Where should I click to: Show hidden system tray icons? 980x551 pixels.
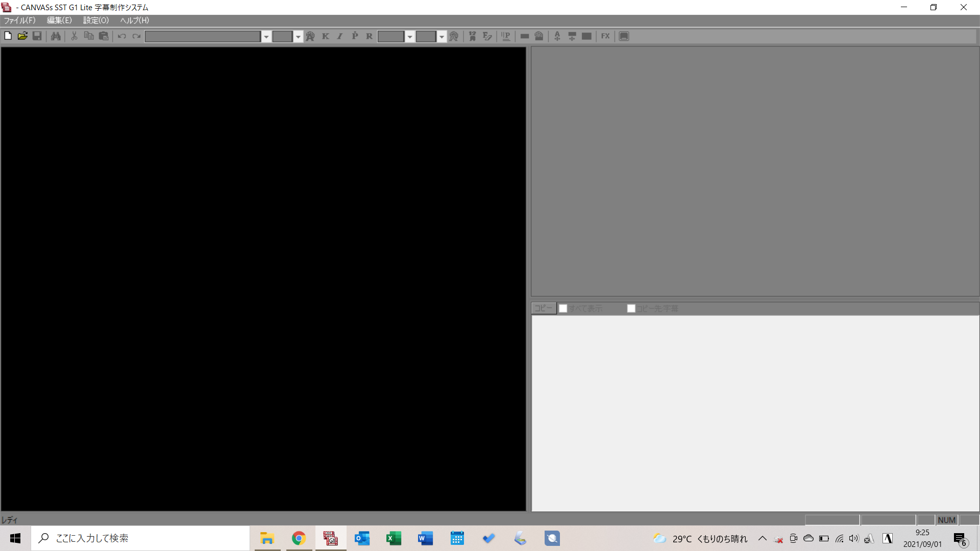point(763,538)
